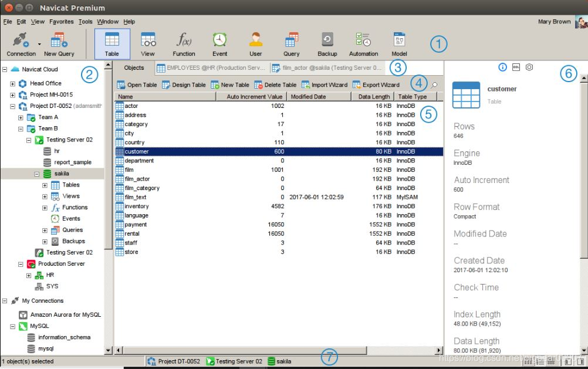Viewport: 588px width, 369px height.
Task: Start a New Query from toolbar
Action: (x=59, y=44)
